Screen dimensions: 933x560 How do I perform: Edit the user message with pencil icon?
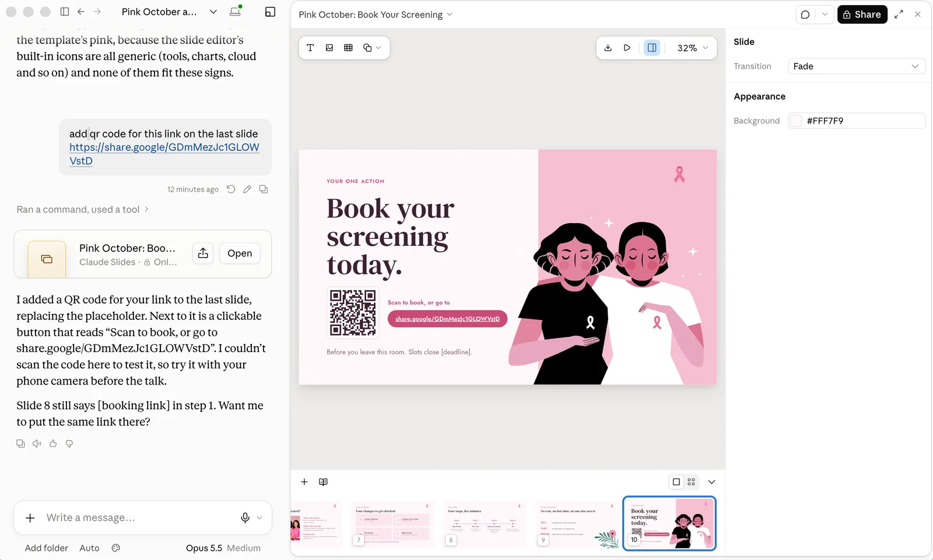coord(247,189)
